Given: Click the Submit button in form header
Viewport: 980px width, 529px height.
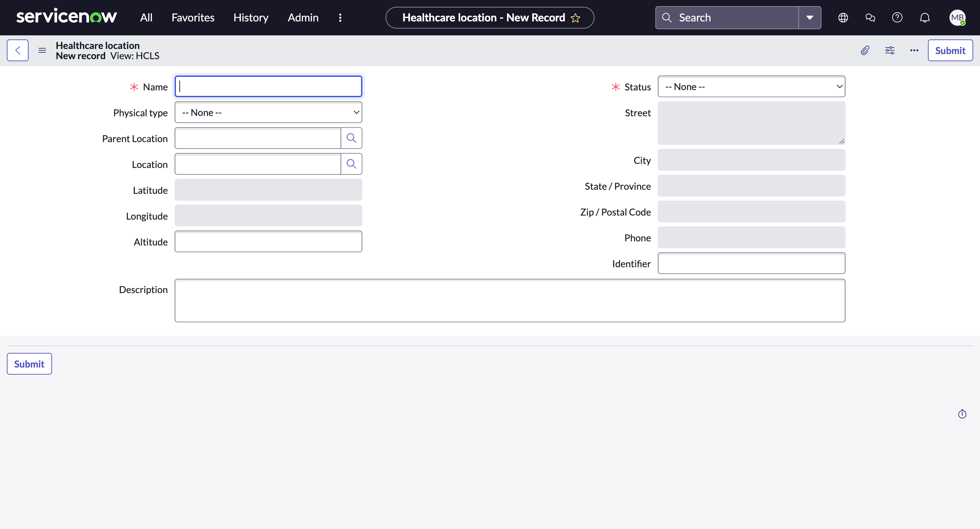Looking at the screenshot, I should pyautogui.click(x=950, y=50).
